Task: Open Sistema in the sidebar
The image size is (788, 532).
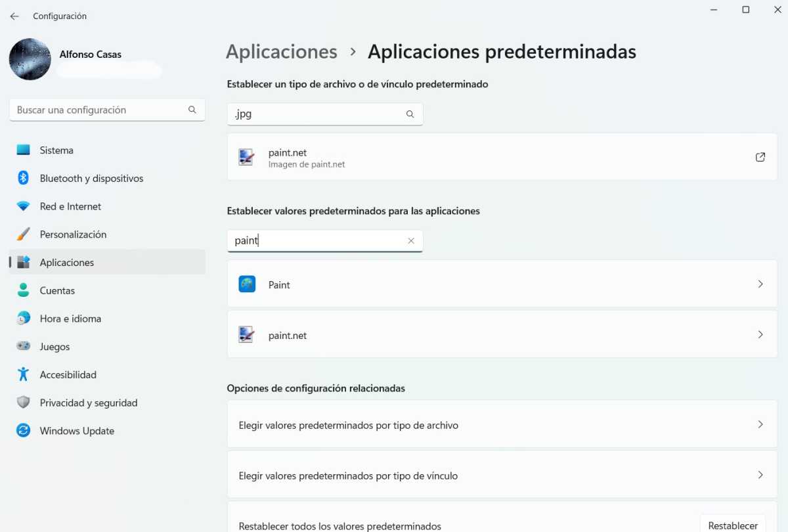Action: (107, 150)
